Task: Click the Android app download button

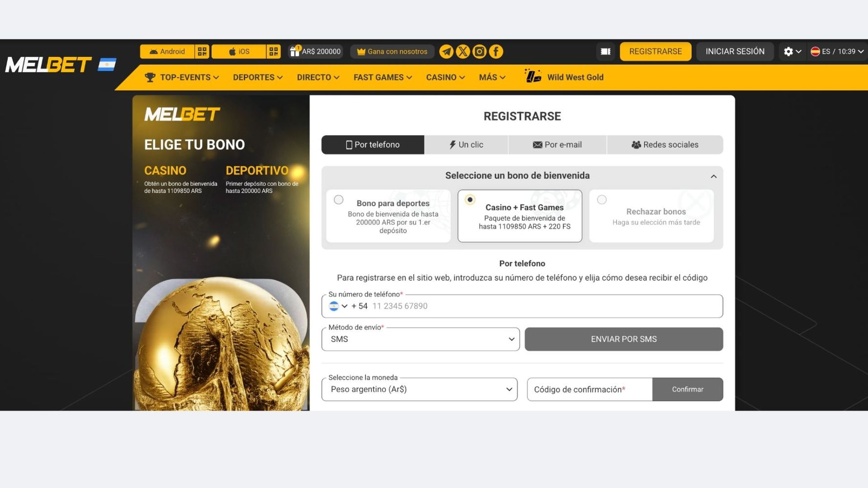Action: coord(167,51)
